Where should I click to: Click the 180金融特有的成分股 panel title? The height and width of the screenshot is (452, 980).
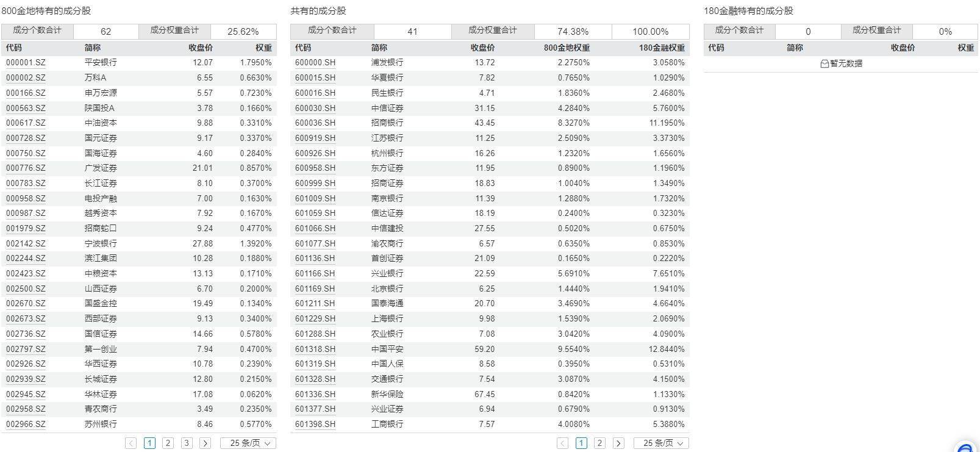[749, 11]
